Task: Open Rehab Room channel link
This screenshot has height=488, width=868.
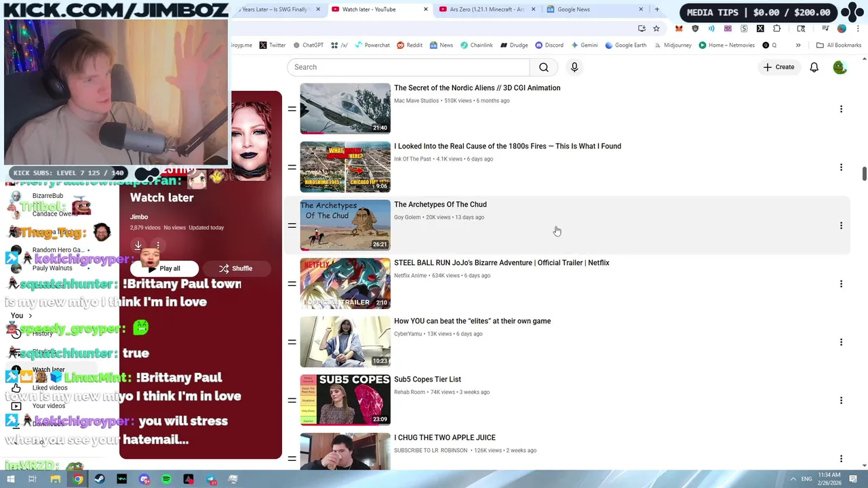Action: (410, 392)
